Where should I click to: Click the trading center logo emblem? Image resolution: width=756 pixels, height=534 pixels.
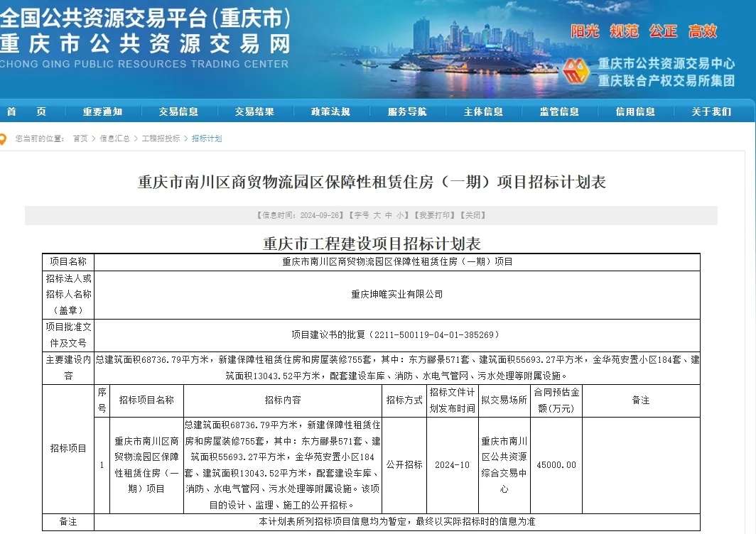pyautogui.click(x=576, y=71)
